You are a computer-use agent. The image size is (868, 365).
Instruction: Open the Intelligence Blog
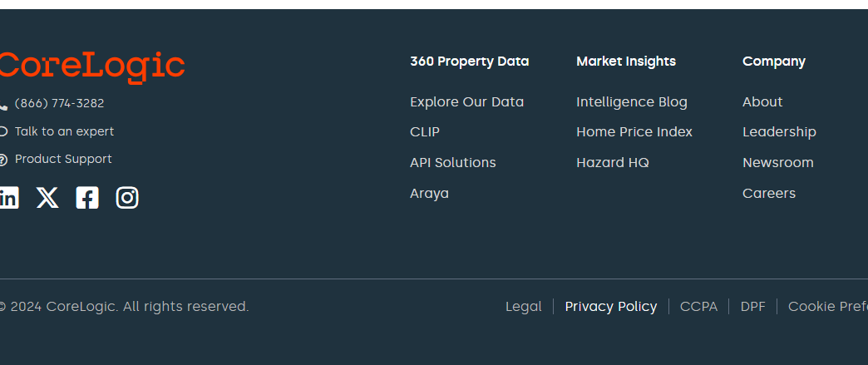tap(632, 102)
